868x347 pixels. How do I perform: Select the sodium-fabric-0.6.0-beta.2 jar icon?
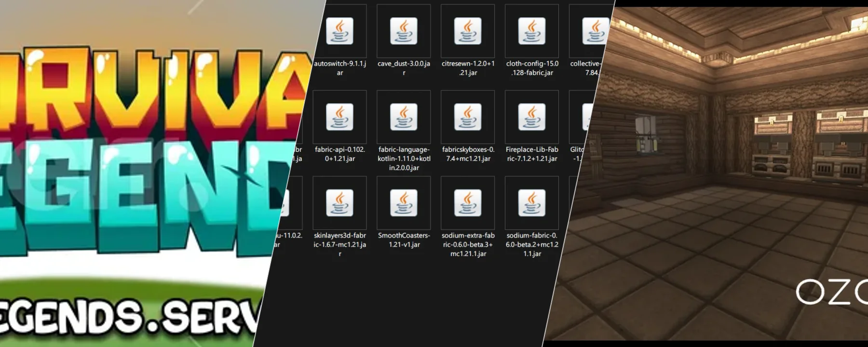click(532, 203)
